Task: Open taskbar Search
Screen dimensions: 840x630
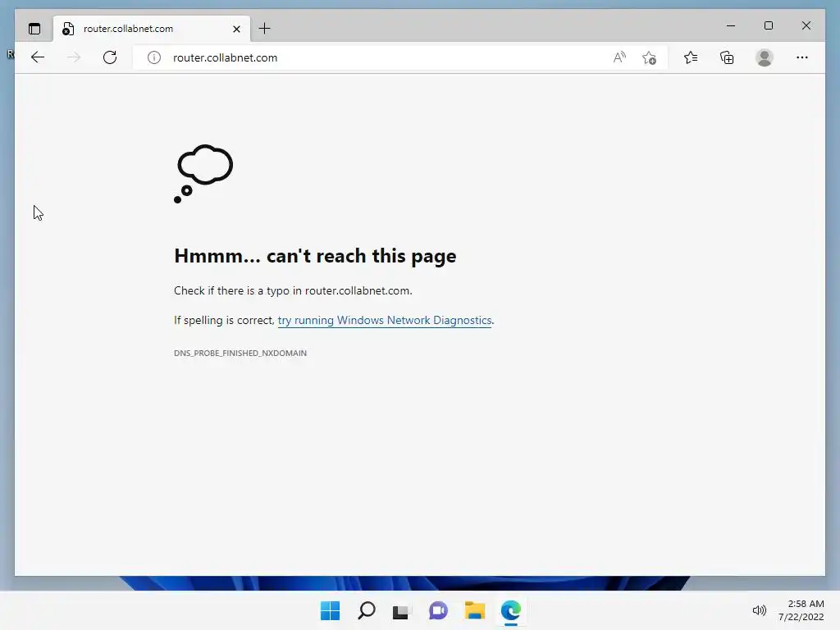Action: (367, 610)
